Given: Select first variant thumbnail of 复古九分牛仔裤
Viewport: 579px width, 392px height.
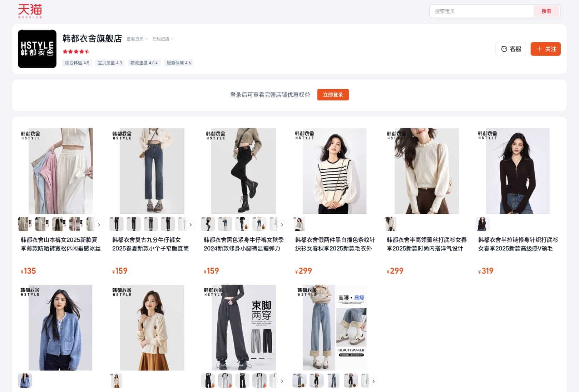Looking at the screenshot, I should 117,224.
